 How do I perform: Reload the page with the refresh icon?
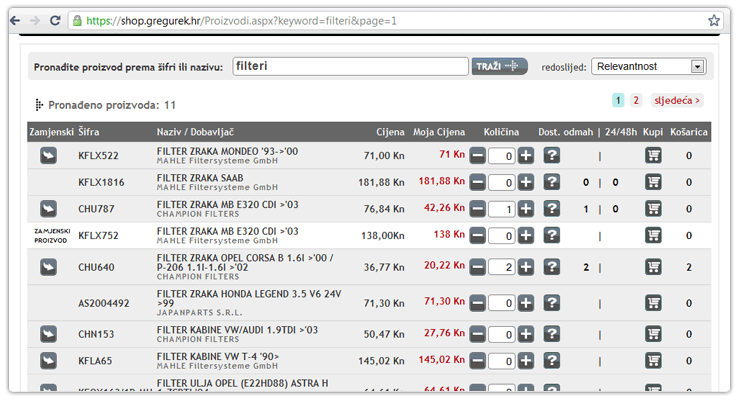pos(55,21)
